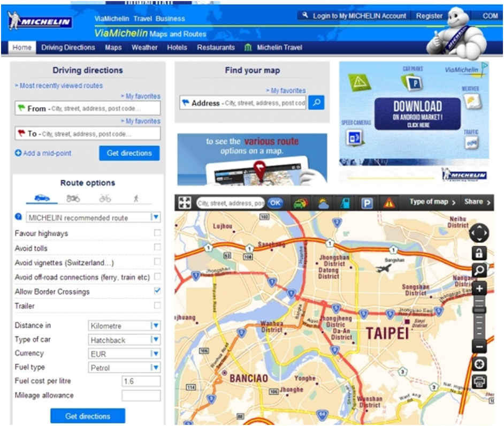Show car parks with the P icon

366,203
